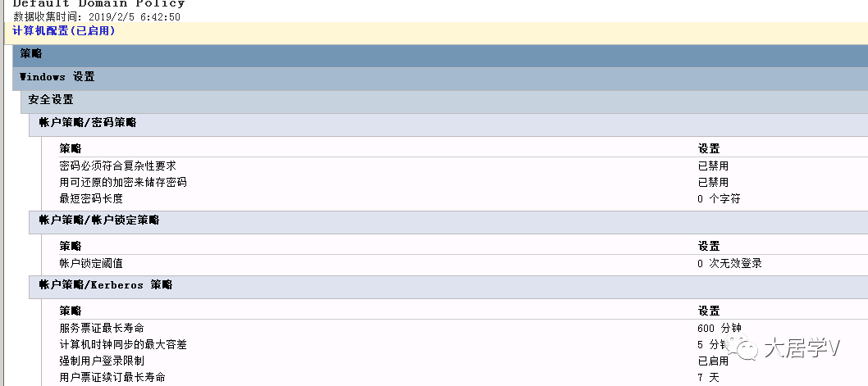Viewport: 868px width, 386px height.
Task: Click the 600 分钟 setting value
Action: pyautogui.click(x=720, y=328)
